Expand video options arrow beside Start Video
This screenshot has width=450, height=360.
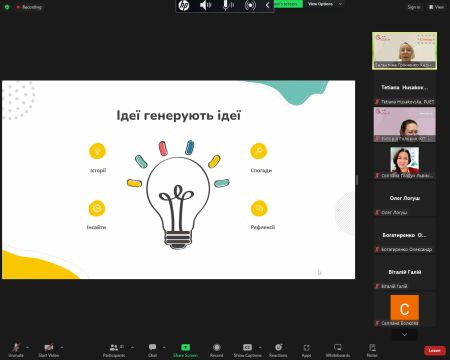tap(62, 347)
